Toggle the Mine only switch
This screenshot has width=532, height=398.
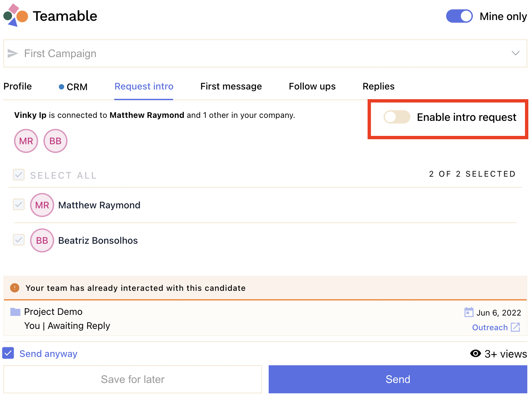point(459,16)
